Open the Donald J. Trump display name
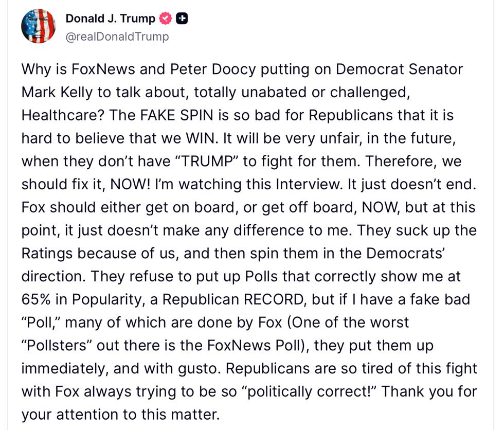 pos(110,19)
